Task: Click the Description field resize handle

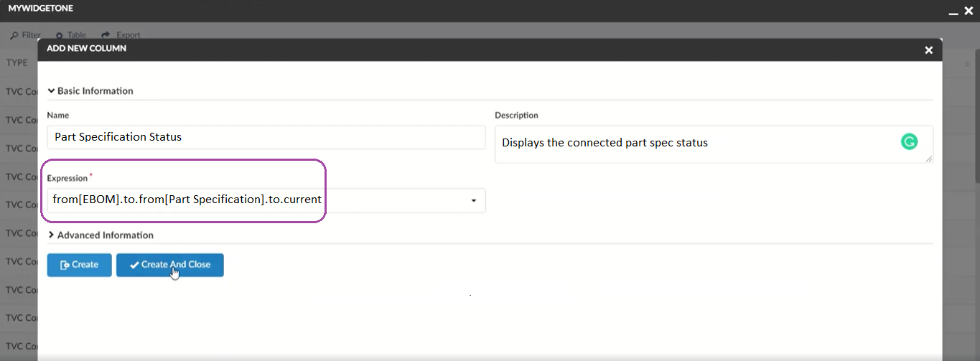Action: (x=929, y=159)
